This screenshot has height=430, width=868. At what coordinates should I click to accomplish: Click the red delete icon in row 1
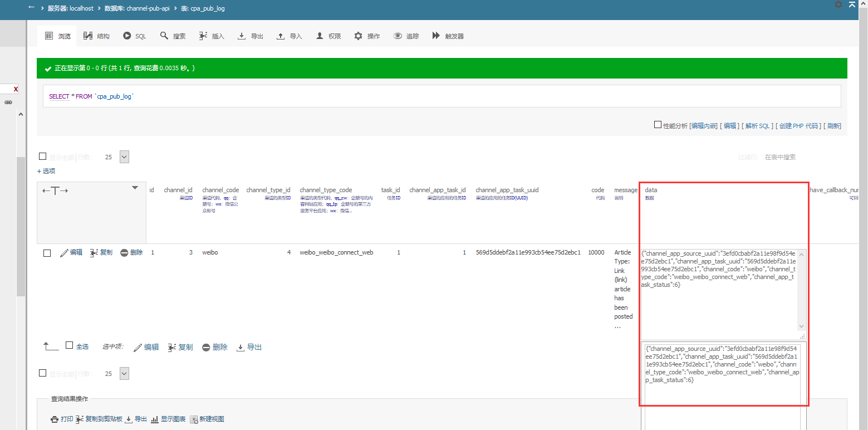pyautogui.click(x=124, y=253)
